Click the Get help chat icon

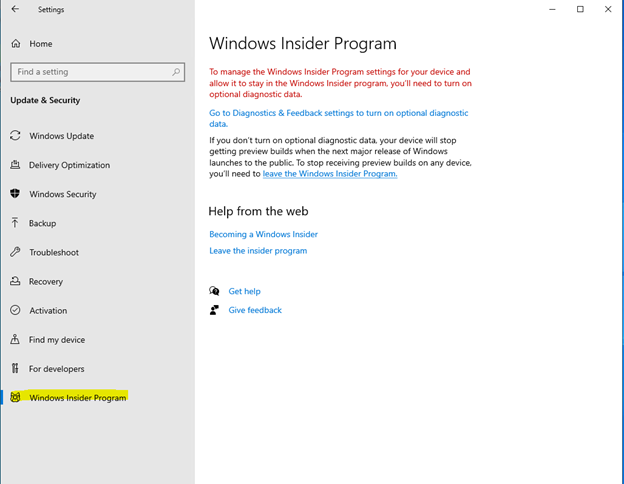click(x=214, y=291)
